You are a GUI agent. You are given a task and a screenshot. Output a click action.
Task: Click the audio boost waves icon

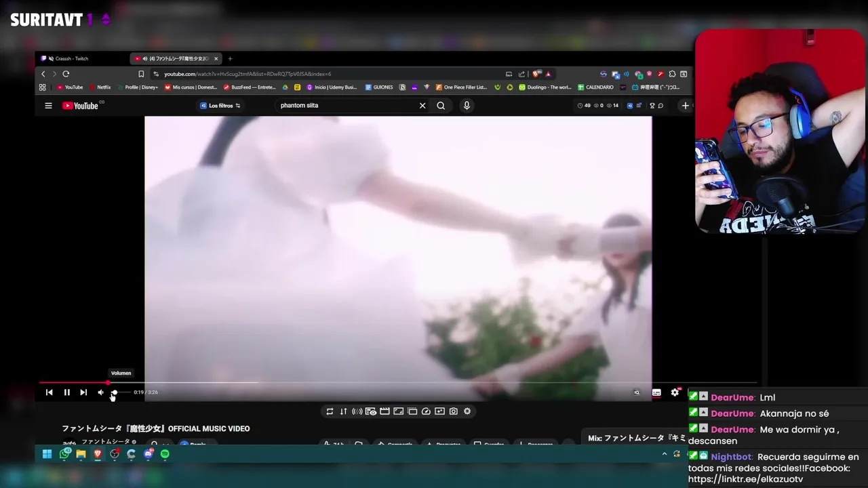[x=357, y=411]
